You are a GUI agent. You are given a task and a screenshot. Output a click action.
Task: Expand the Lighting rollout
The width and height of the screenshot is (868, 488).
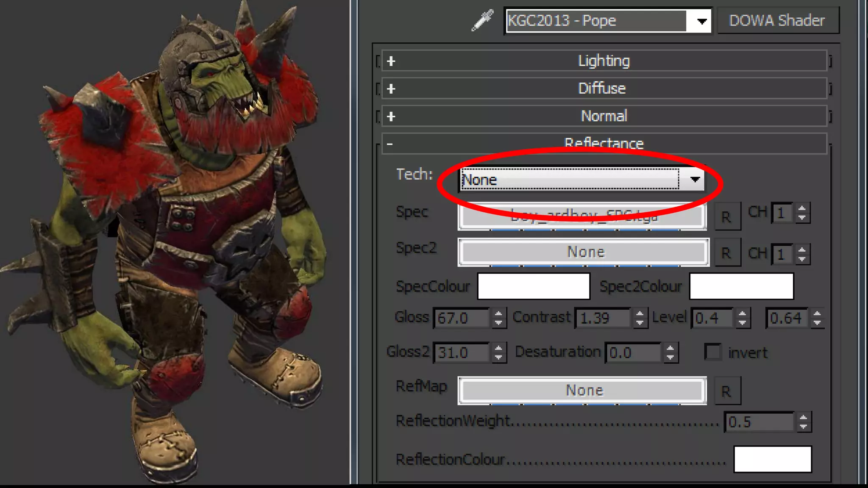click(x=604, y=61)
